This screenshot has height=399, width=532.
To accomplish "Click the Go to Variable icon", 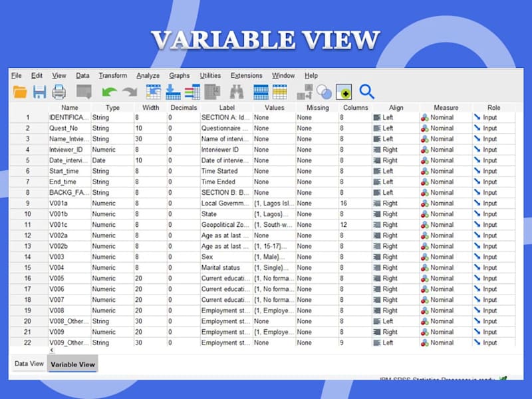I will pos(173,92).
